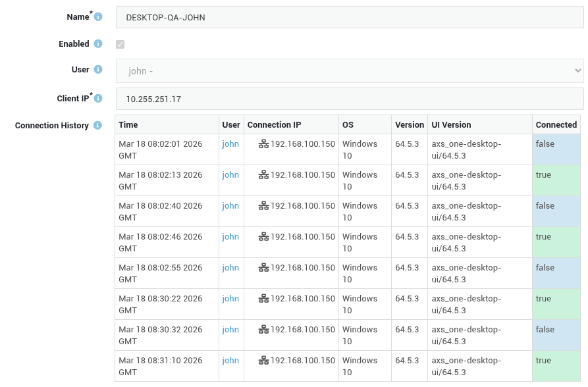
Task: Click the Name field DESKTOP-QA-JOHN
Action: pos(350,17)
